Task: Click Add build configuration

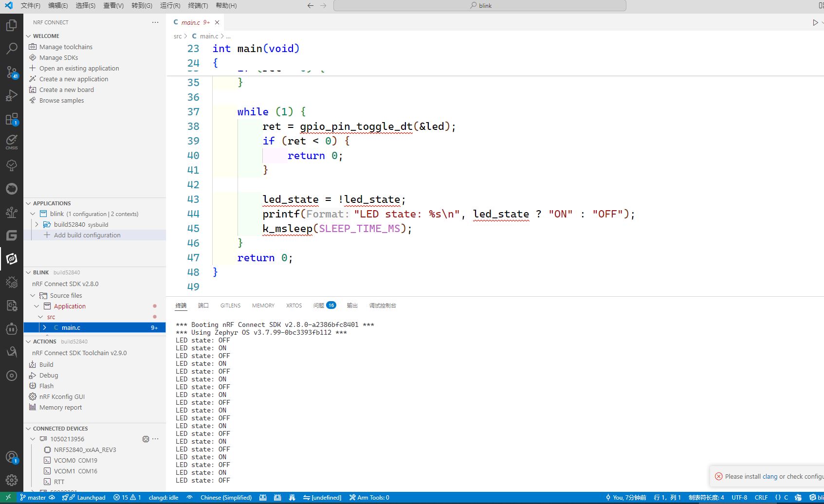Action: [87, 235]
